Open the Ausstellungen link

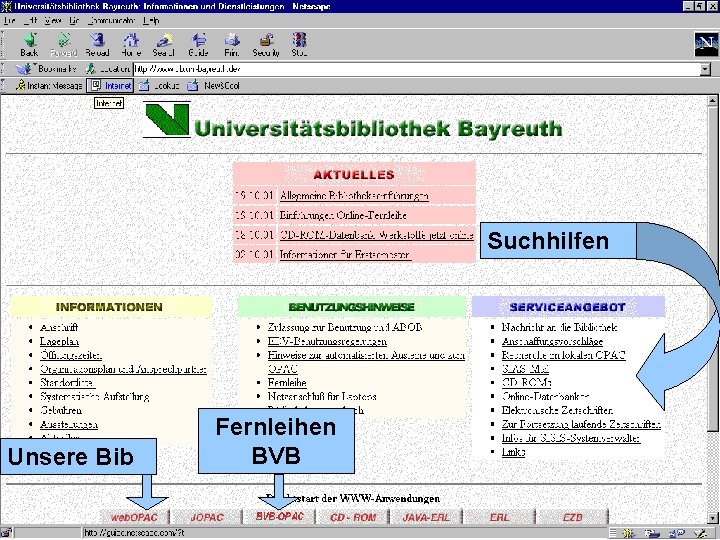coord(69,424)
